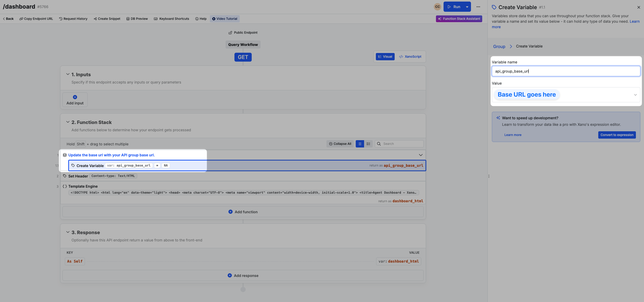Click the braces icon beside Template Engine
The height and width of the screenshot is (302, 644).
[65, 186]
